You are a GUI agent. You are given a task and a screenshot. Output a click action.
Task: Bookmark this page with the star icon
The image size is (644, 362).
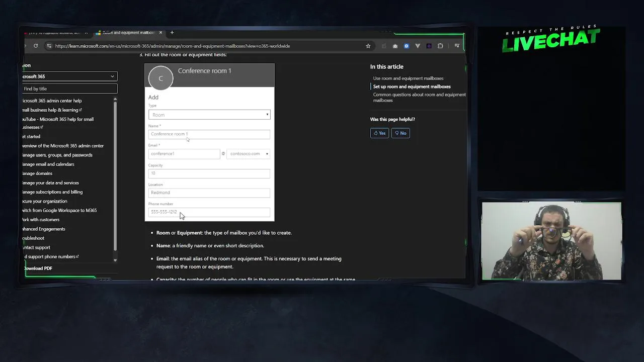click(368, 46)
